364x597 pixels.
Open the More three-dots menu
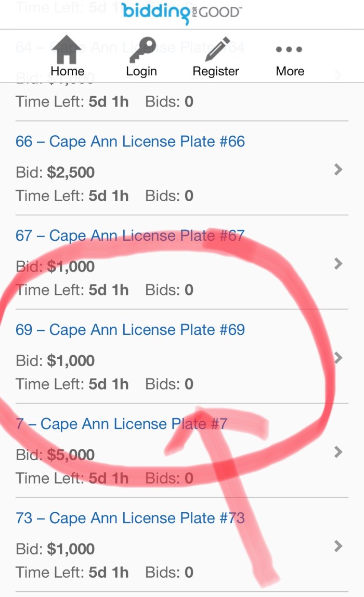[x=289, y=50]
